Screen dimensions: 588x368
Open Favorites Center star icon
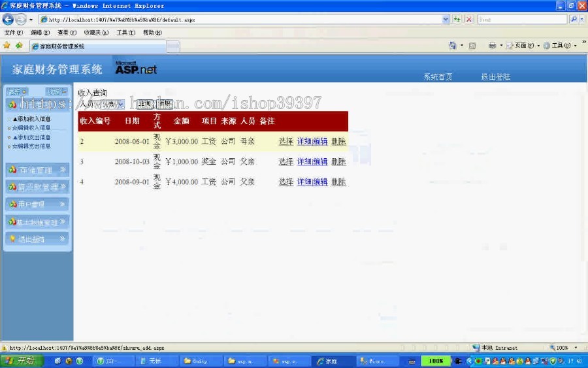click(x=7, y=46)
